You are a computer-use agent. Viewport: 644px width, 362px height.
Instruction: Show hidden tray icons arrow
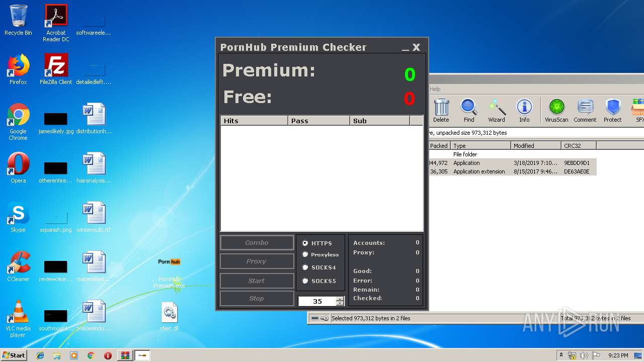[561, 355]
